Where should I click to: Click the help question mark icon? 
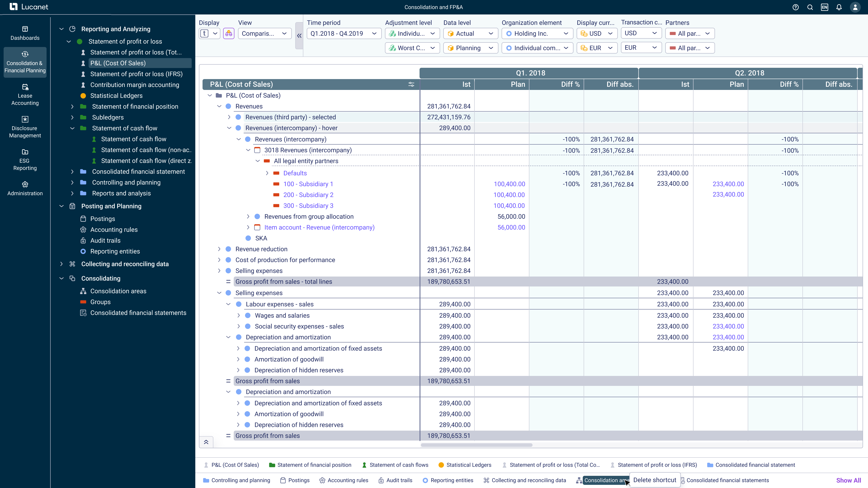tap(796, 7)
